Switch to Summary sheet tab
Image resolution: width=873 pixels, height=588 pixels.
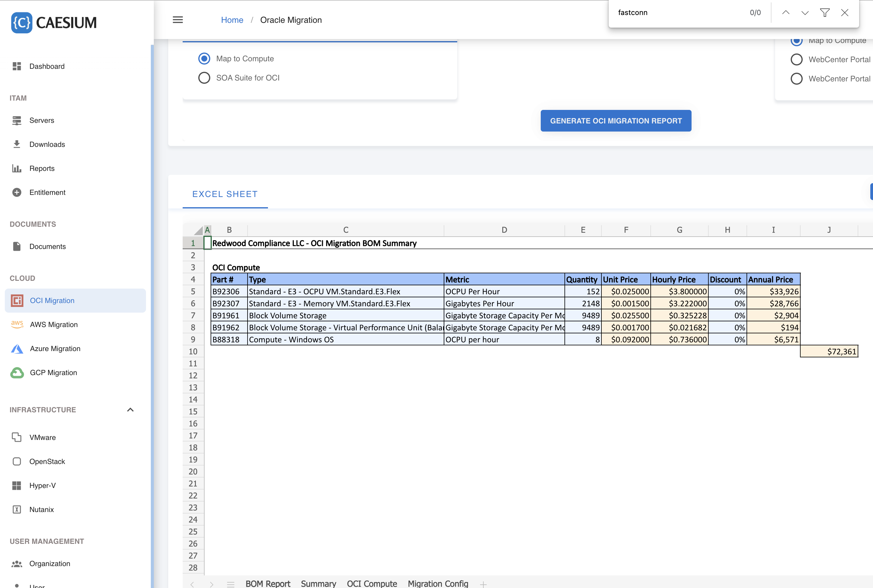318,583
